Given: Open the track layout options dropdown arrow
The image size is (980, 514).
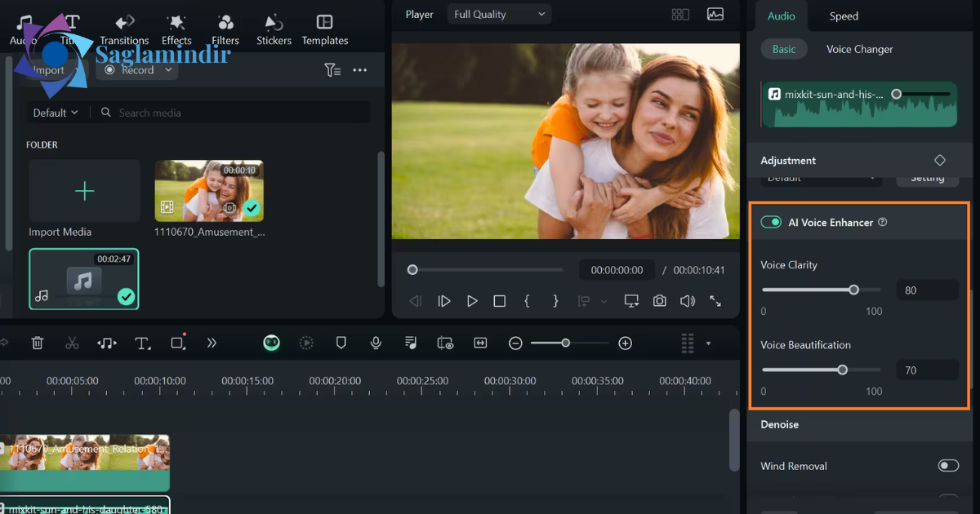Looking at the screenshot, I should pos(708,343).
